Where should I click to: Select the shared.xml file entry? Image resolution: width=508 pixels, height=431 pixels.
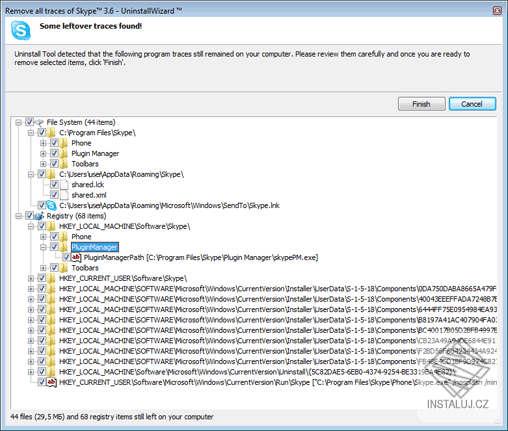pyautogui.click(x=89, y=195)
